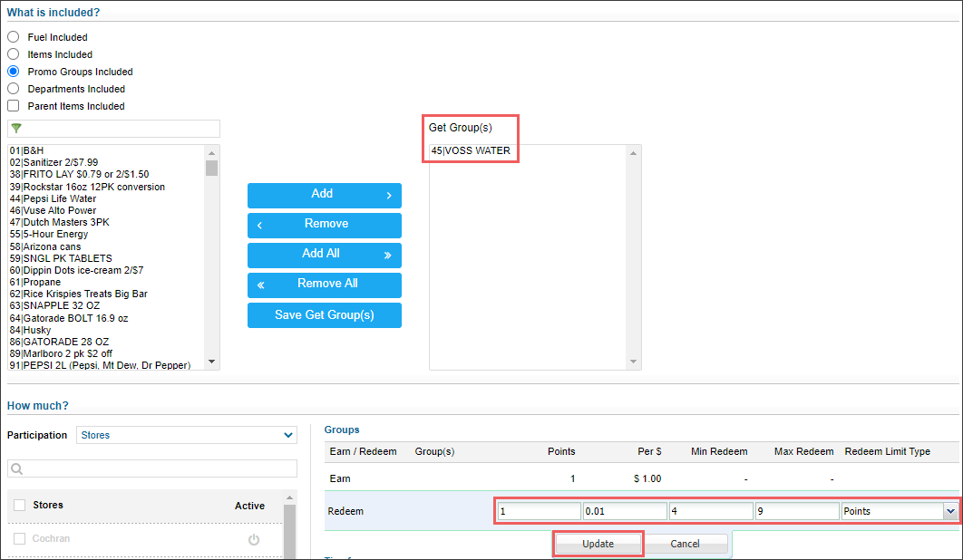This screenshot has height=560, width=963.
Task: Select 89|Marlboro 2 pk $2 off
Action: tap(61, 353)
